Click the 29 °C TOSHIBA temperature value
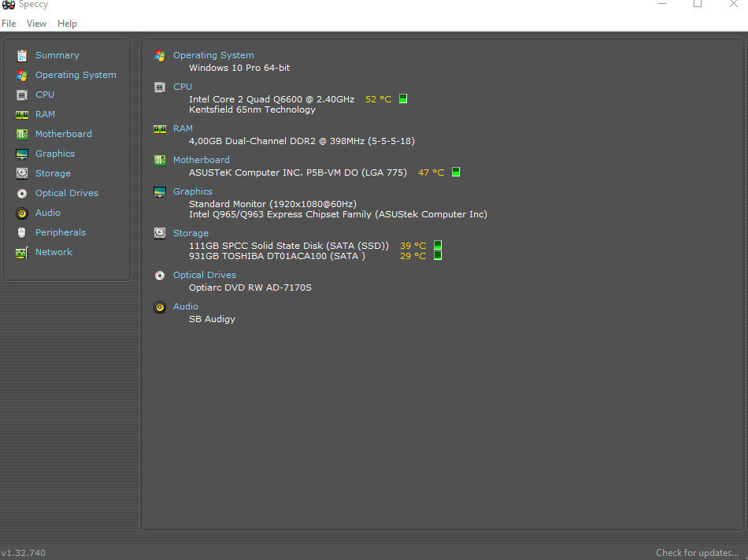 (x=413, y=256)
